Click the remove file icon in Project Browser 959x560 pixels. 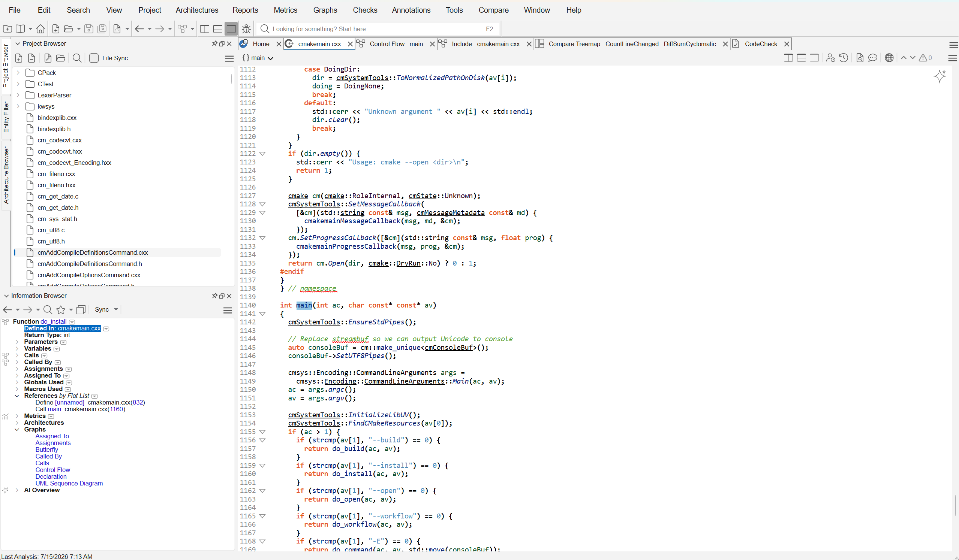tap(31, 58)
